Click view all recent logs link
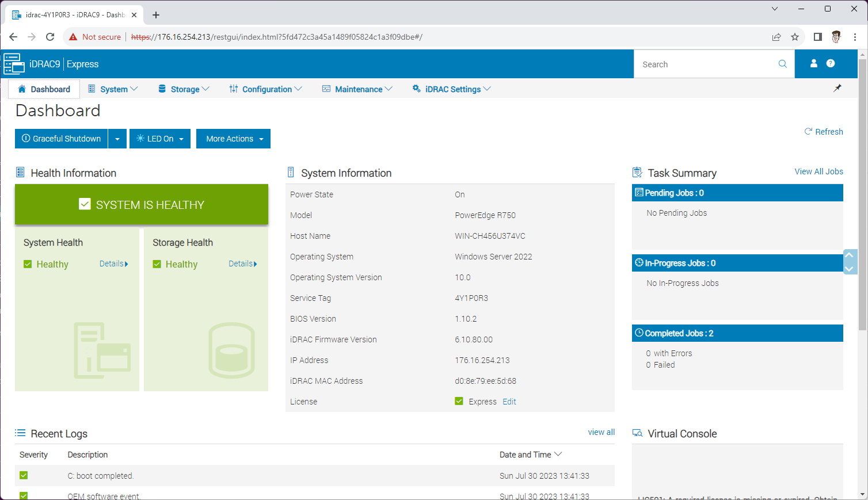868x500 pixels. (601, 432)
